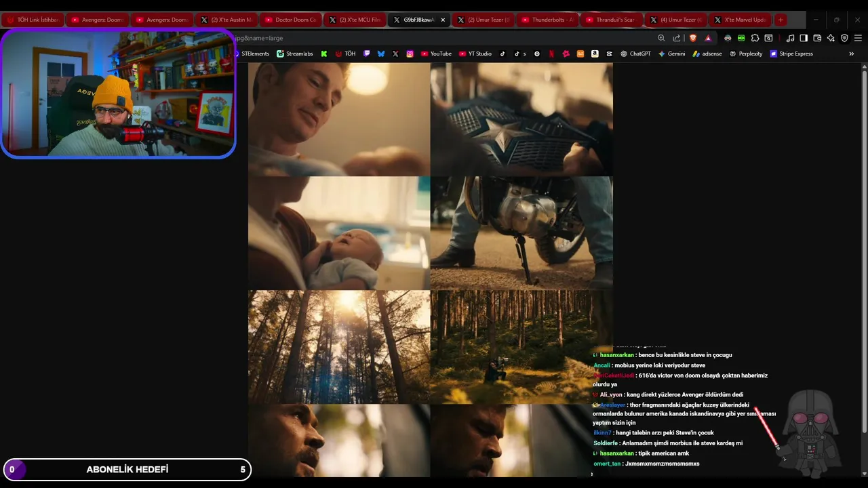868x488 pixels.
Task: Click the zoom magnifier icon in address bar
Action: 661,38
